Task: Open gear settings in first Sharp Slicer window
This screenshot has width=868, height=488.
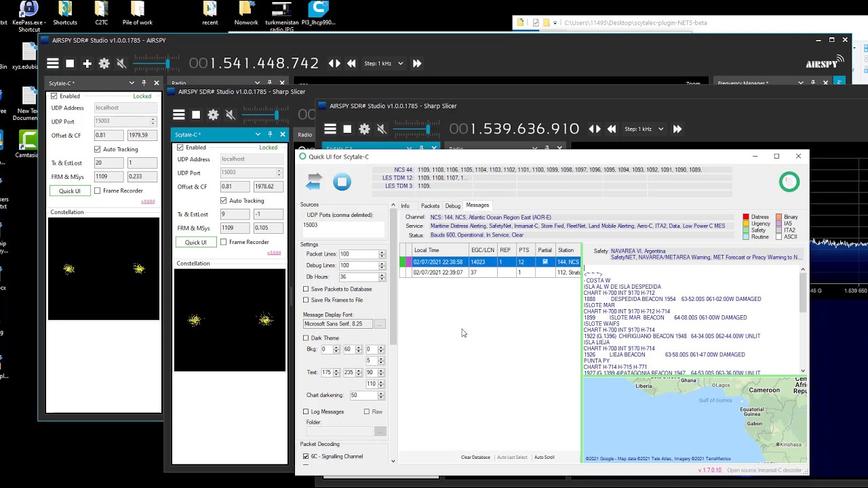Action: coord(213,115)
